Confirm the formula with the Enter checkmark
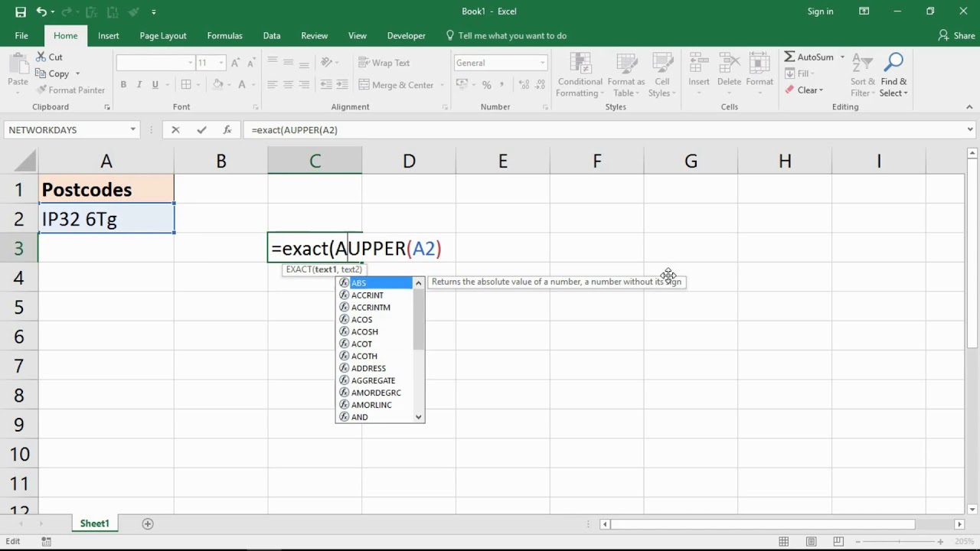Viewport: 980px width, 551px height. coord(201,130)
